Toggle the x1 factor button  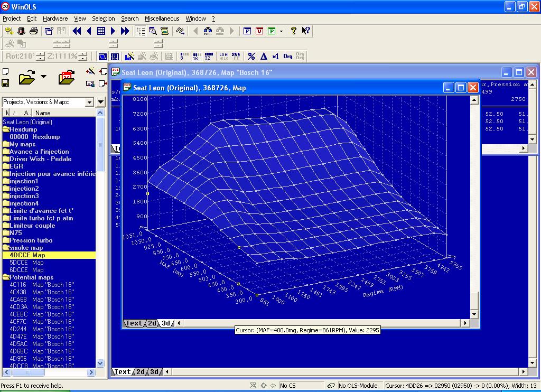tap(275, 56)
